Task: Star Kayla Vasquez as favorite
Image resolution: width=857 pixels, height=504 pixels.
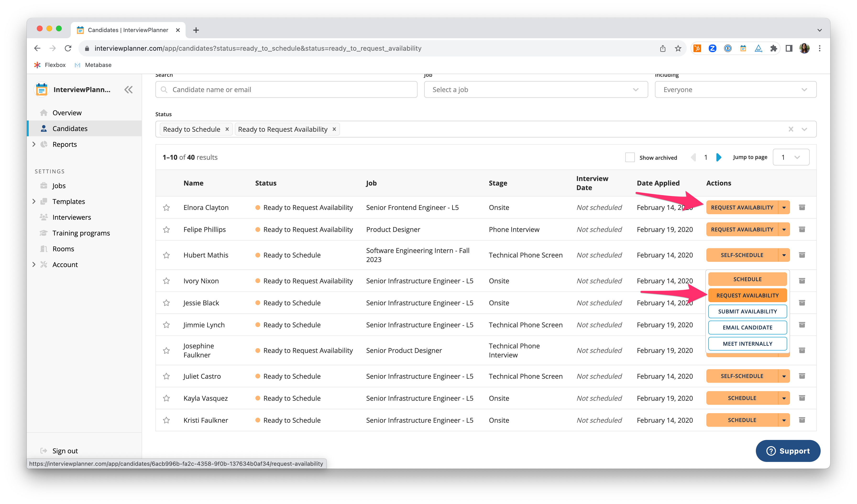Action: 166,398
